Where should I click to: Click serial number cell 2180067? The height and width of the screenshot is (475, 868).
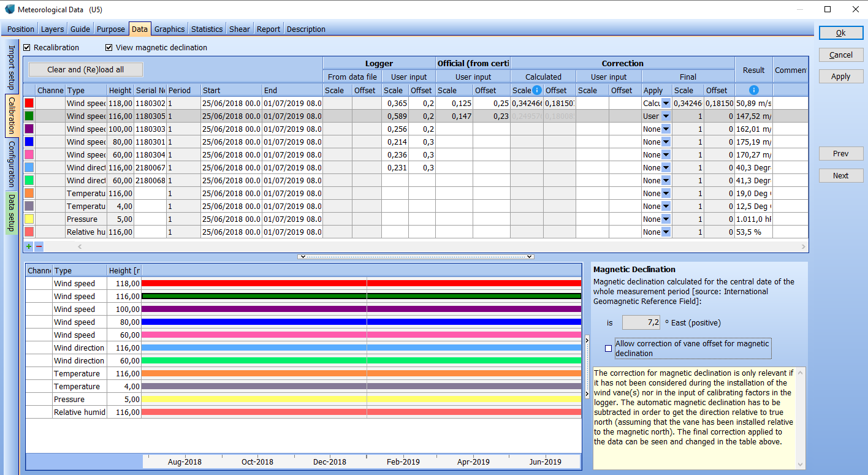[x=150, y=168]
